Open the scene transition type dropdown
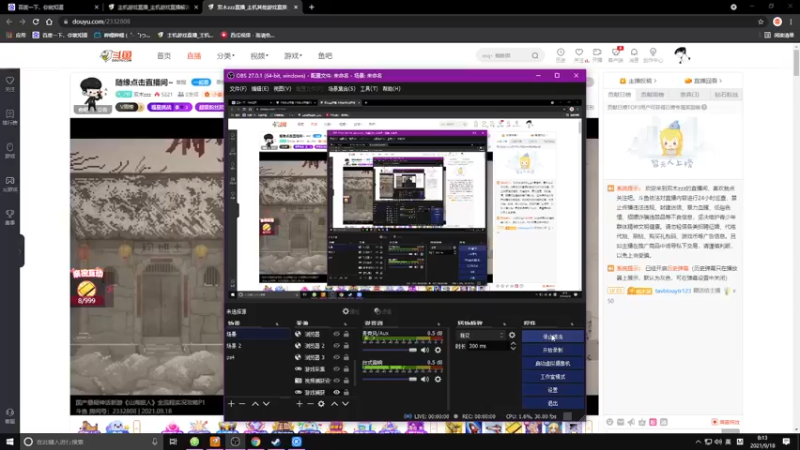 480,335
